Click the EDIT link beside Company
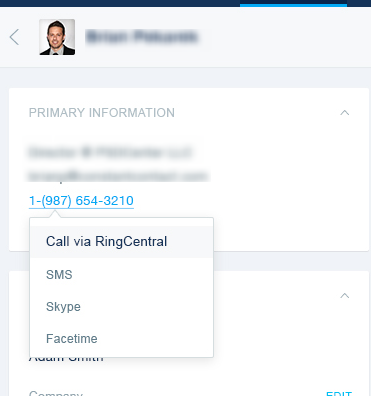371x396 pixels. click(339, 393)
